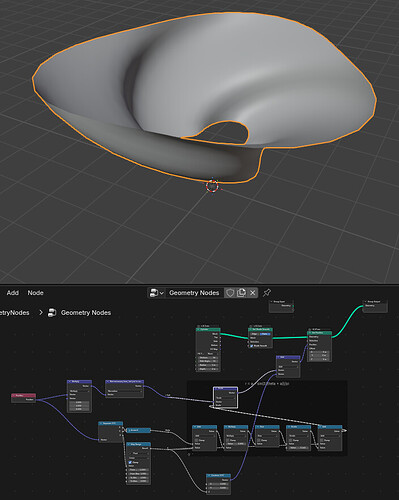Open the Float data type dropdown in Map Range
The height and width of the screenshot is (500, 399).
[138, 453]
